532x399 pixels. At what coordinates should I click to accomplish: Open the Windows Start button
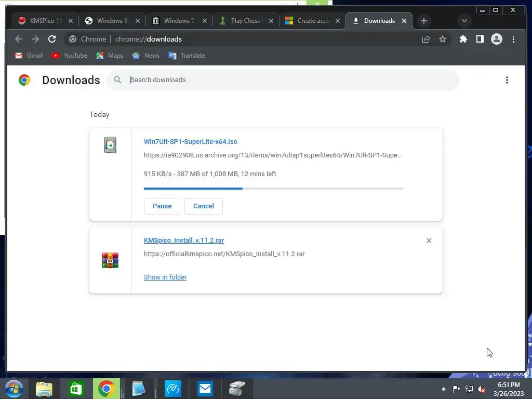[14, 389]
